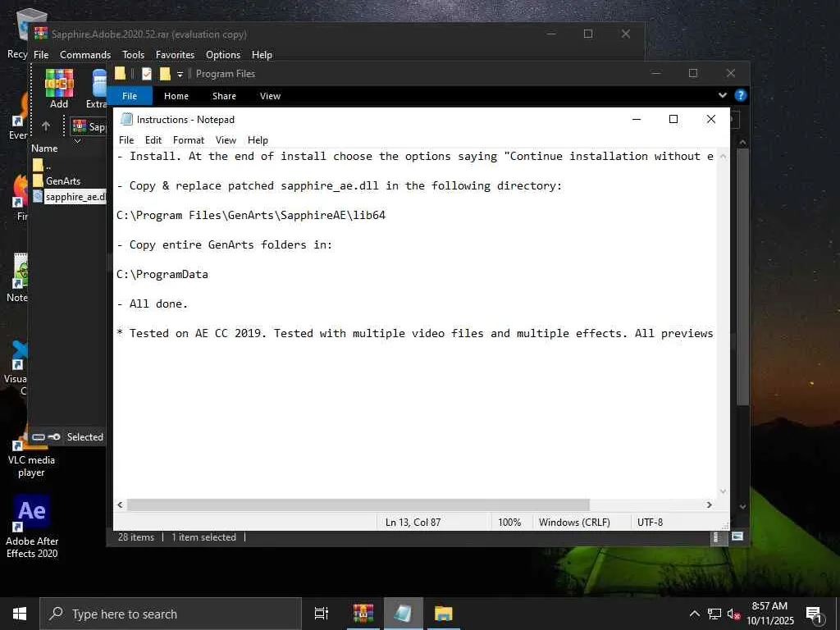Open WinRAR Commands menu

[85, 55]
